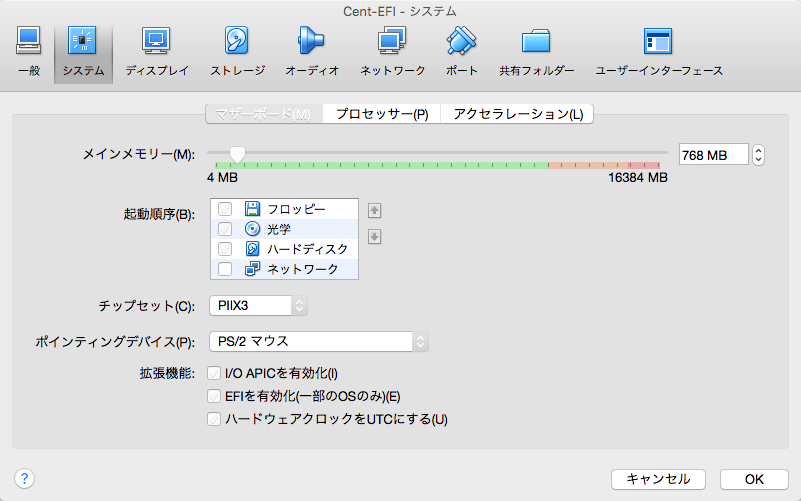Screen dimensions: 801x501
Task: Open the ポート settings icon
Action: pyautogui.click(x=461, y=41)
